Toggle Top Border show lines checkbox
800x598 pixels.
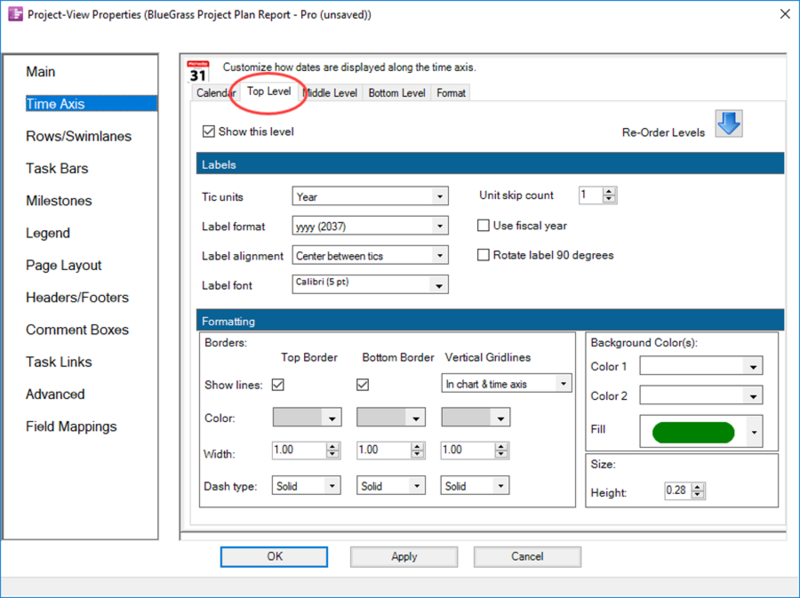278,385
